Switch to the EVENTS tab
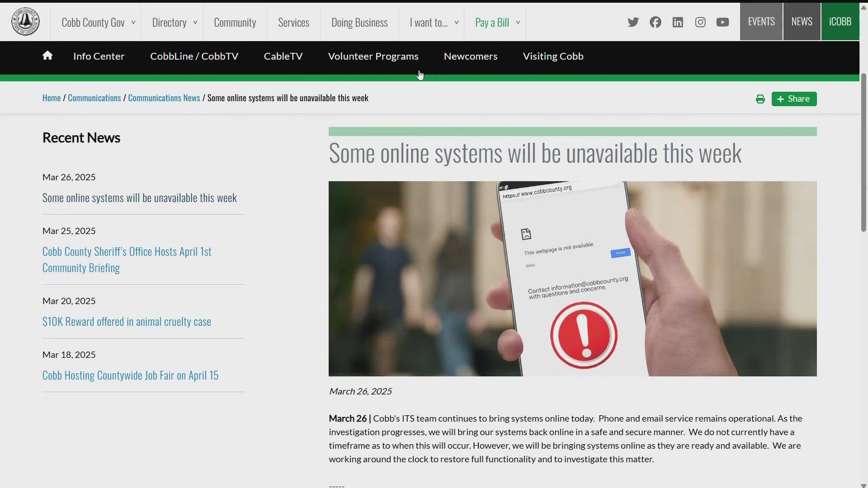Viewport: 868px width, 488px height. [x=761, y=22]
